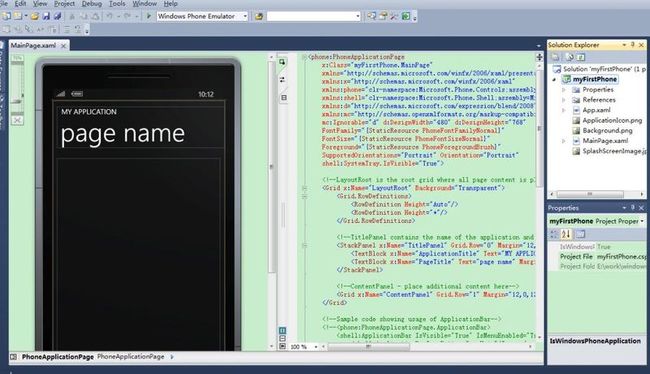Open the View menu
650x374 pixels.
point(40,4)
